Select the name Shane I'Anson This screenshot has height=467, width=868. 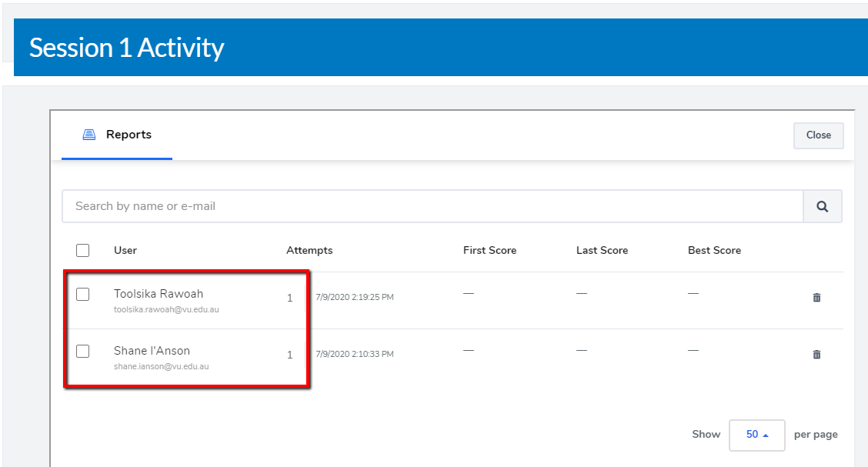[152, 351]
